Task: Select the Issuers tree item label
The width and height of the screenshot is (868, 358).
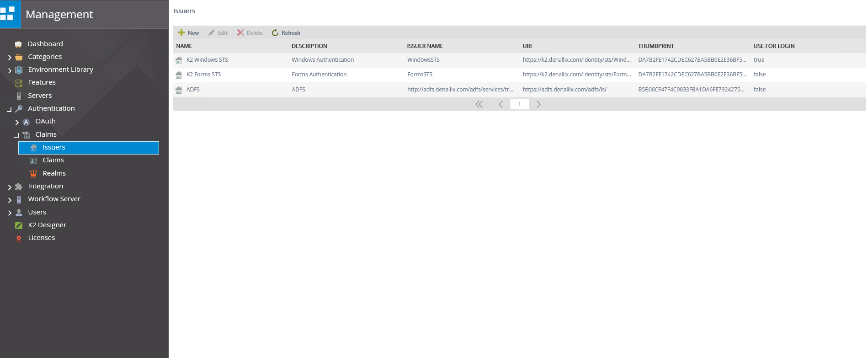Action: point(54,147)
